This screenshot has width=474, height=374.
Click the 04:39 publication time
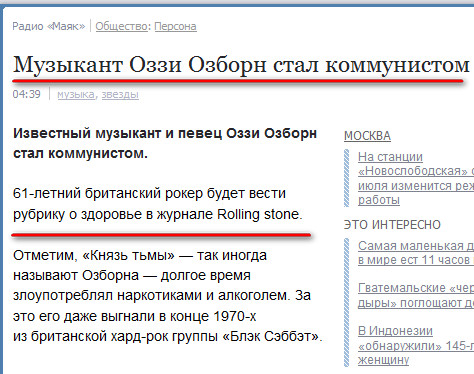27,94
